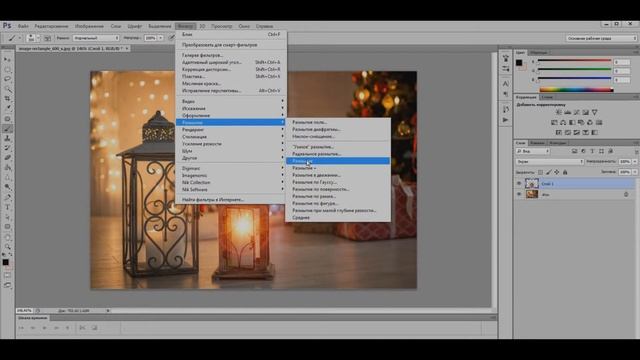Select the Brush tool in toolbox
This screenshot has width=640, height=360.
tap(7, 129)
